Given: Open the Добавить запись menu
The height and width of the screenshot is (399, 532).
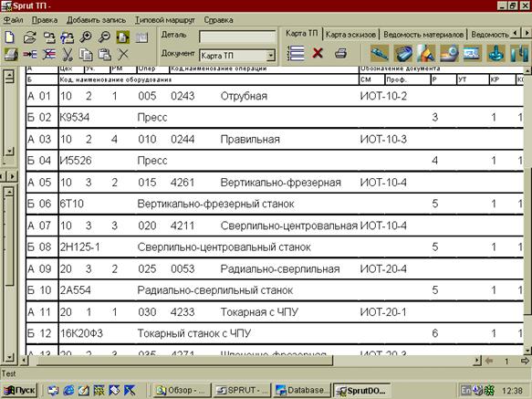Looking at the screenshot, I should pos(96,20).
